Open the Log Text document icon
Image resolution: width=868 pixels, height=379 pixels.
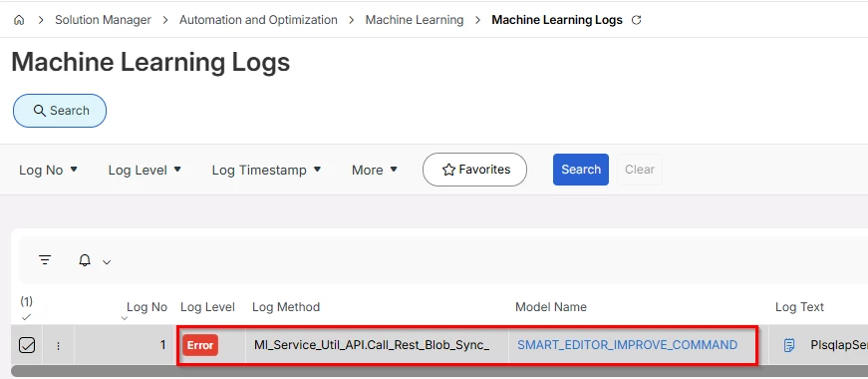(789, 345)
